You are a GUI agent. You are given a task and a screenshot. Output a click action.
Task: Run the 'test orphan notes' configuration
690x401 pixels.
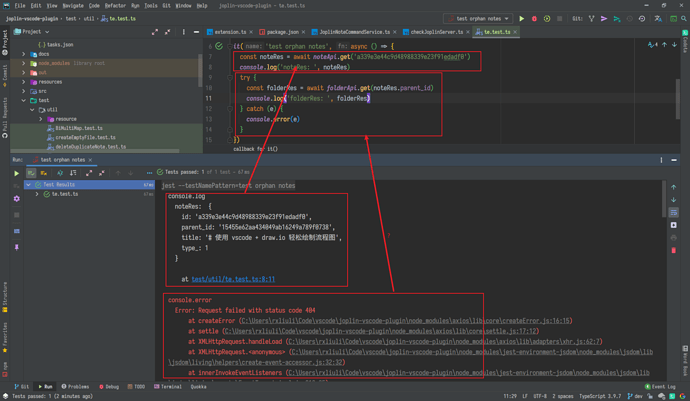[521, 18]
